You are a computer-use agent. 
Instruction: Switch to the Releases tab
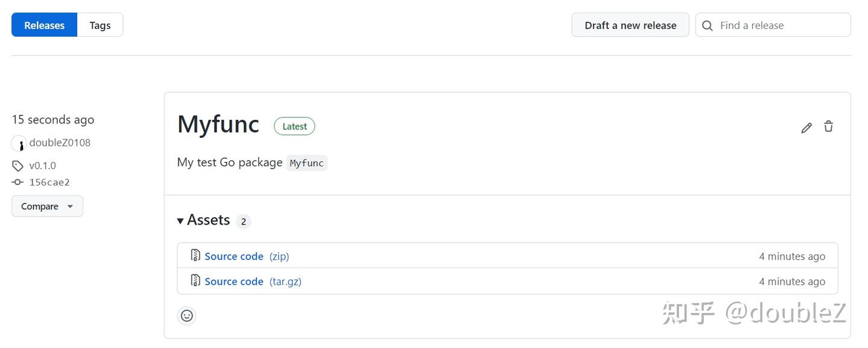(44, 25)
